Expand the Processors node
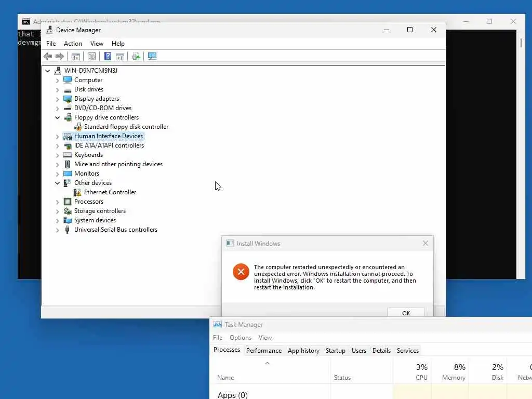Image resolution: width=532 pixels, height=399 pixels. click(57, 202)
